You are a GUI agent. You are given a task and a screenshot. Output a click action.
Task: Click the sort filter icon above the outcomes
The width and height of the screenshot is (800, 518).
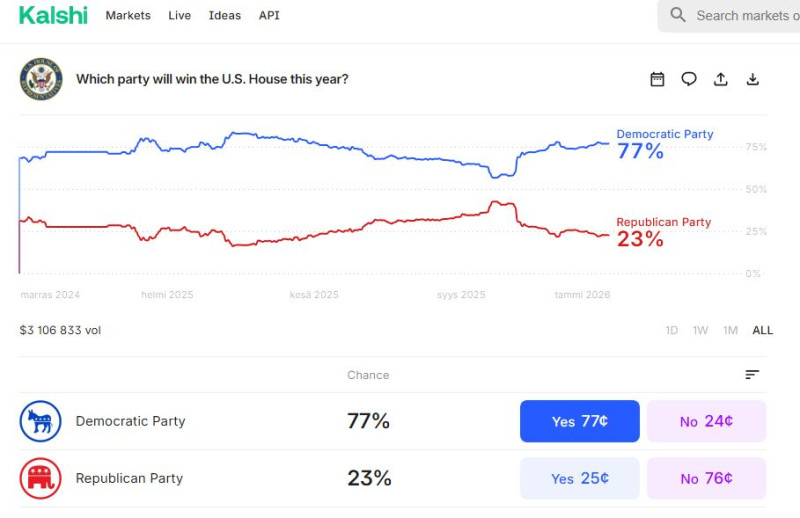(752, 374)
